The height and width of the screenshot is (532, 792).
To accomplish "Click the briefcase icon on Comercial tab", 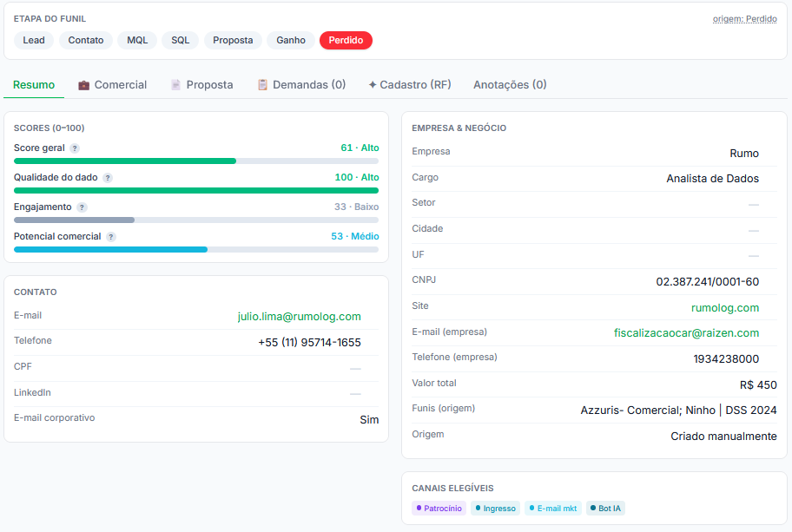I will [84, 85].
